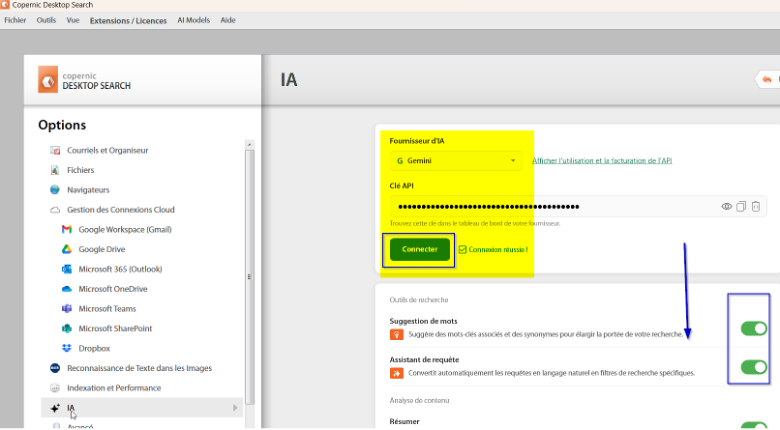Select Dropbox entry
The height and width of the screenshot is (430, 780).
pos(94,348)
